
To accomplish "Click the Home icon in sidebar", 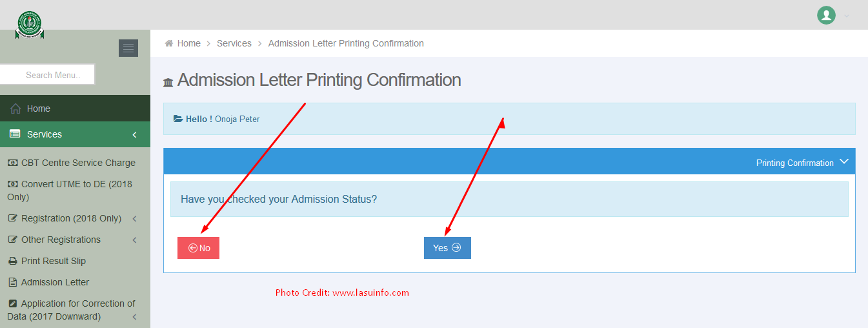I will [15, 108].
